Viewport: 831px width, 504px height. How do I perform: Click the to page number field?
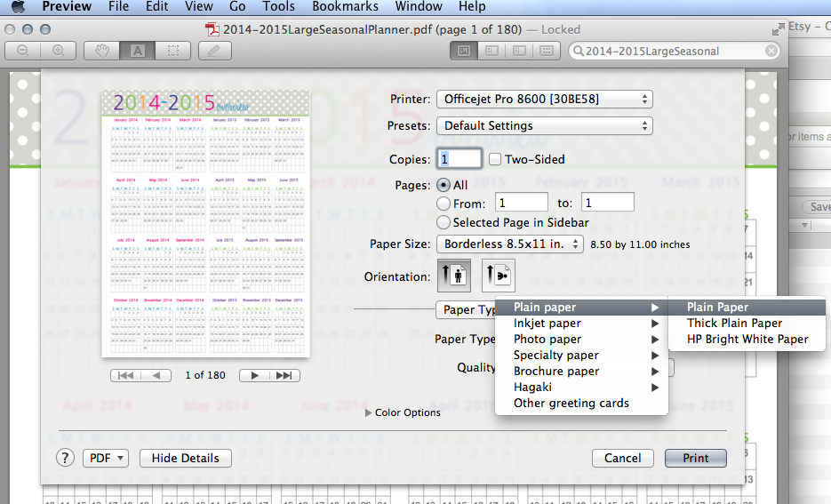click(x=608, y=203)
